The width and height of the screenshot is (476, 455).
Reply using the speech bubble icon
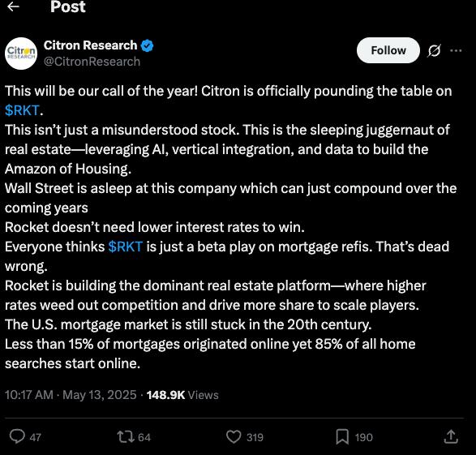tap(17, 437)
